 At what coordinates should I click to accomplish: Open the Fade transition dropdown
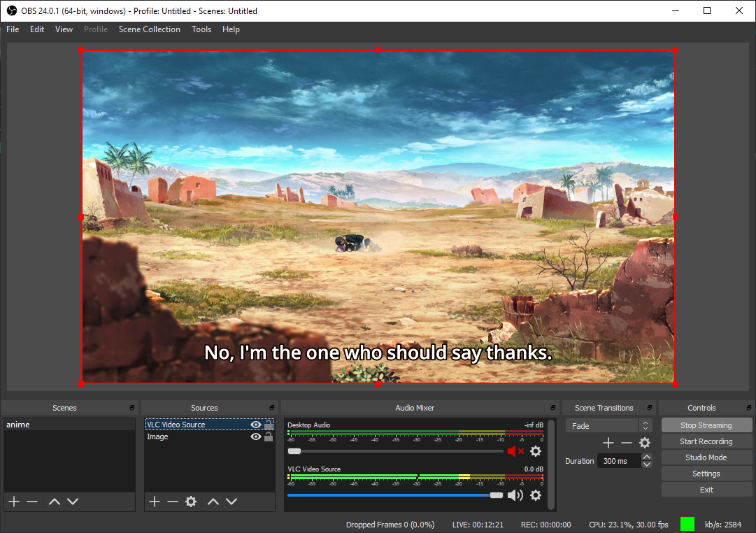[x=608, y=425]
